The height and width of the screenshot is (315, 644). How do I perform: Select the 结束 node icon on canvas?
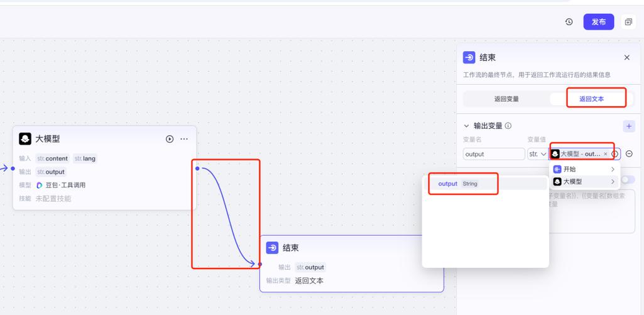[x=272, y=248]
